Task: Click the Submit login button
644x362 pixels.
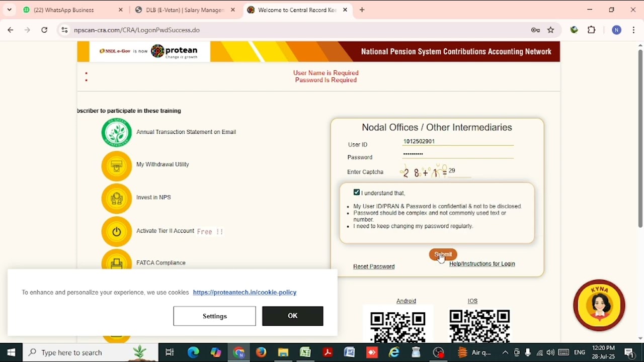Action: 443,254
